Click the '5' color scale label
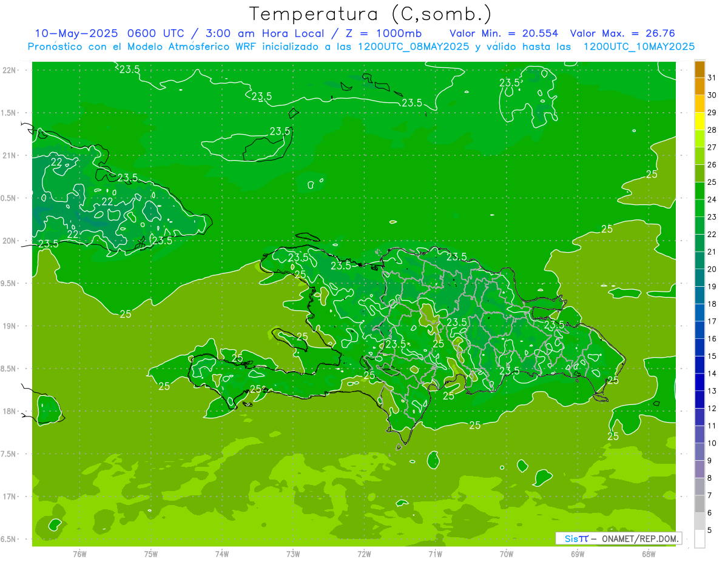Viewport: 728px width, 562px height. [x=710, y=530]
